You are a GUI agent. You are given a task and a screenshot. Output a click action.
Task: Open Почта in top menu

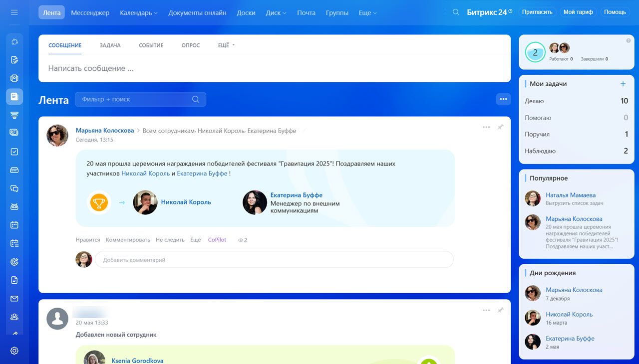[x=306, y=13]
